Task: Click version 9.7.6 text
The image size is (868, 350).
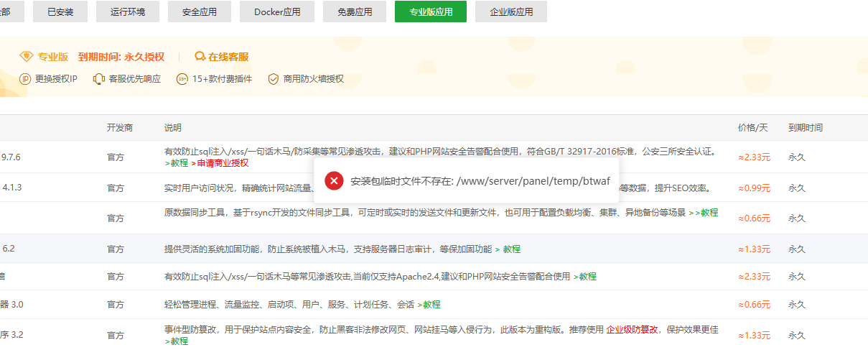Action: (x=11, y=157)
